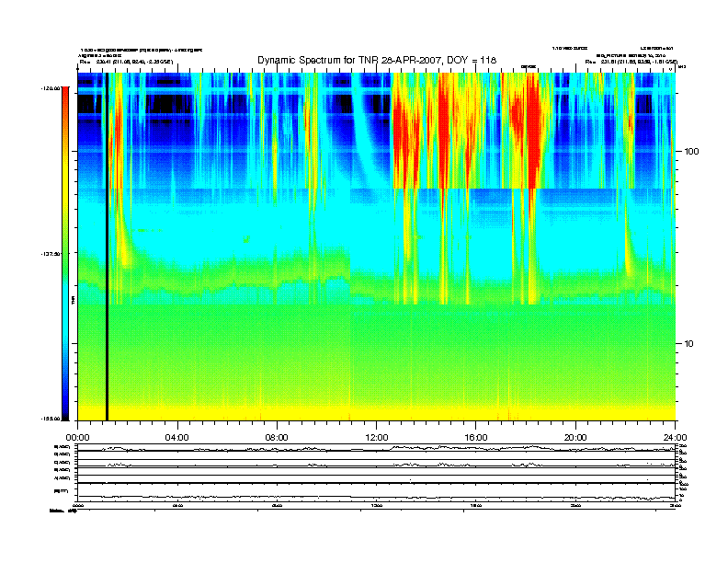728x563 pixels.
Task: Click the "20:00" time axis label
Action: (575, 438)
